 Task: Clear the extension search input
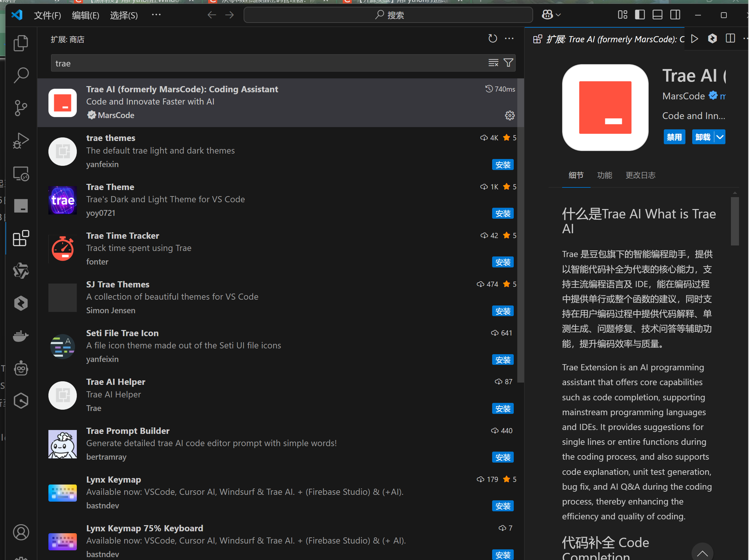click(493, 63)
